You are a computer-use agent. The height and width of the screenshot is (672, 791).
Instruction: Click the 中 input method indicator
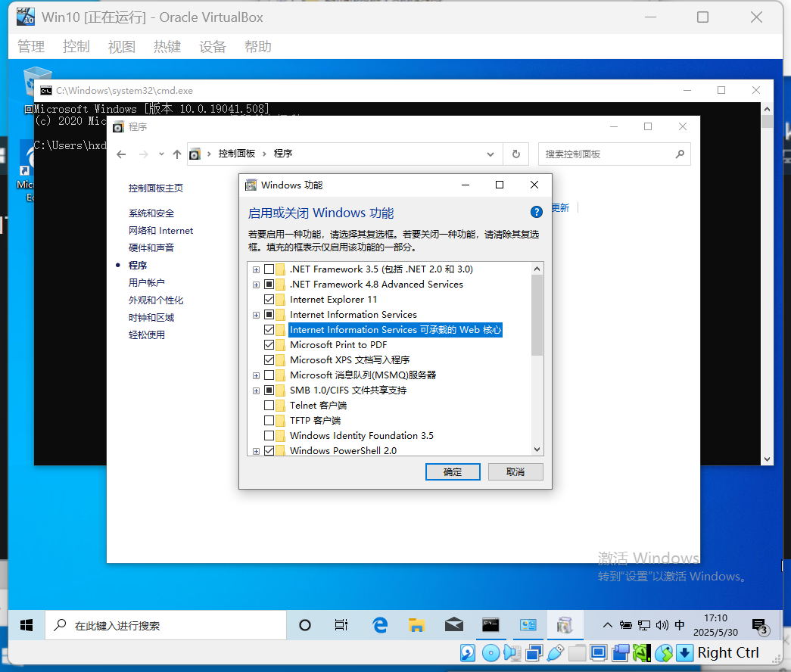click(x=680, y=624)
